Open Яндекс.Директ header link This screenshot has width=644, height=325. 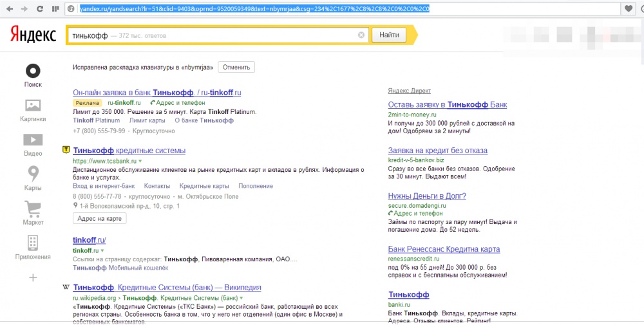click(410, 91)
